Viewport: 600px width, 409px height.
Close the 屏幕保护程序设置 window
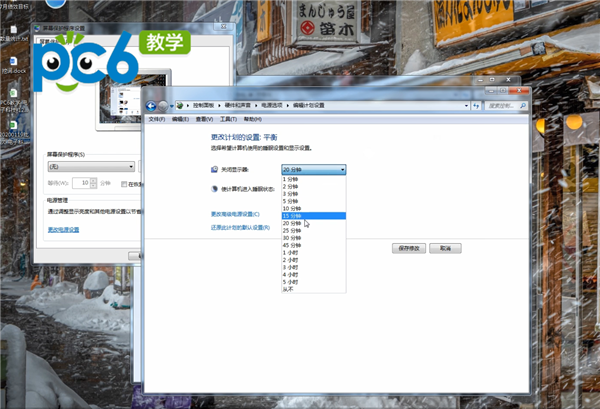223,26
